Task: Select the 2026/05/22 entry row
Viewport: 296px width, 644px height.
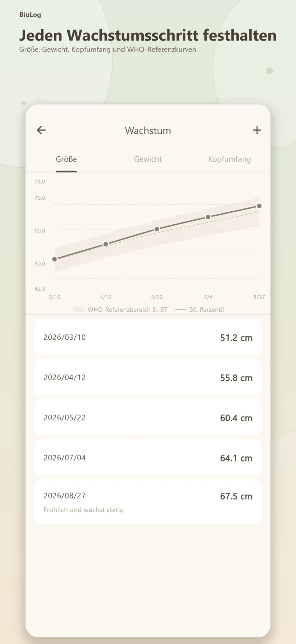Action: tap(148, 417)
